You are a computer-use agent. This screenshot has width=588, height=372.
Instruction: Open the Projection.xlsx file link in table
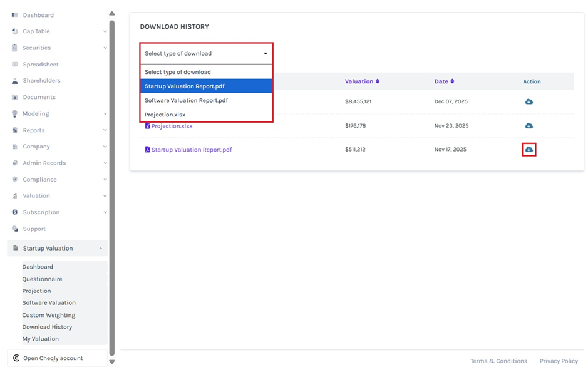[172, 126]
